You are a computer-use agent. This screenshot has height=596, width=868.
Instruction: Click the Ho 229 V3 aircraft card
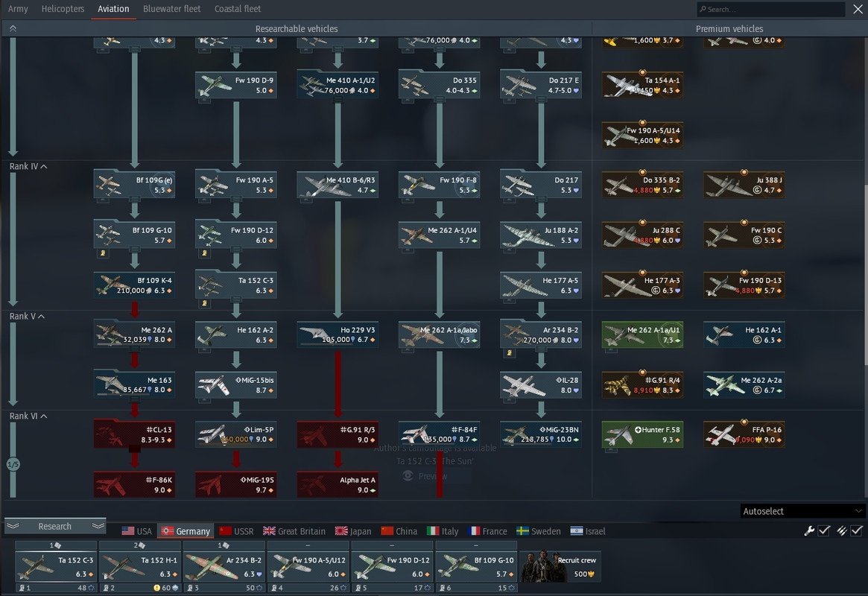338,335
